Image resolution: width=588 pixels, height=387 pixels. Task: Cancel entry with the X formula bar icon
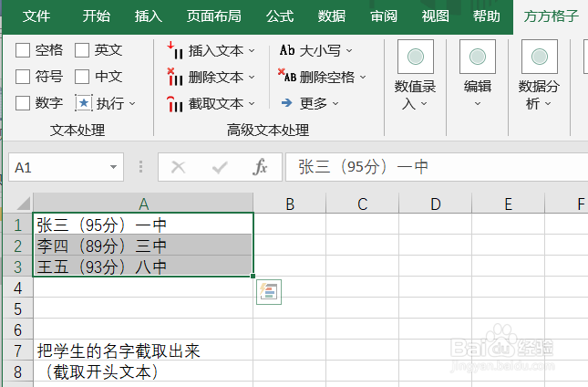[178, 167]
